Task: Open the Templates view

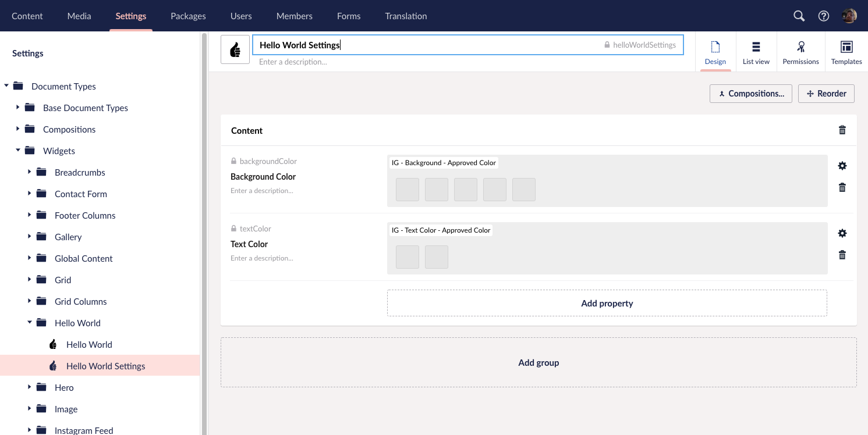Action: point(846,52)
